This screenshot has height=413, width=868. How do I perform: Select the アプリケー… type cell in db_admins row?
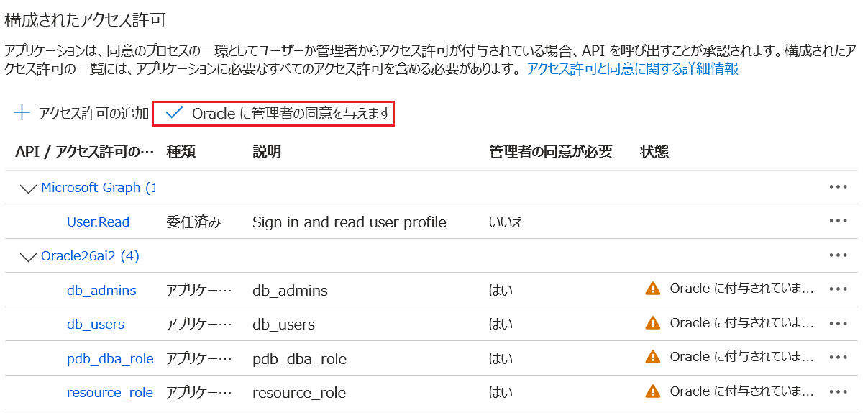tap(199, 290)
